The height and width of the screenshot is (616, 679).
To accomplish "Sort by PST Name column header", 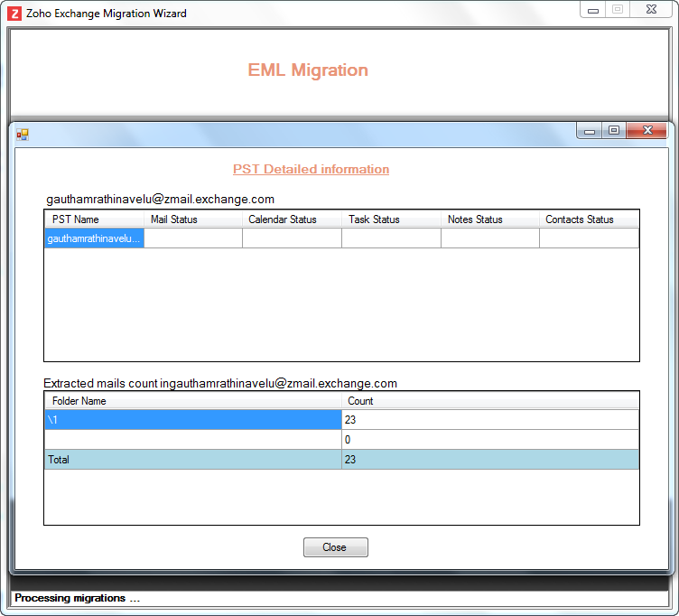I will point(95,219).
